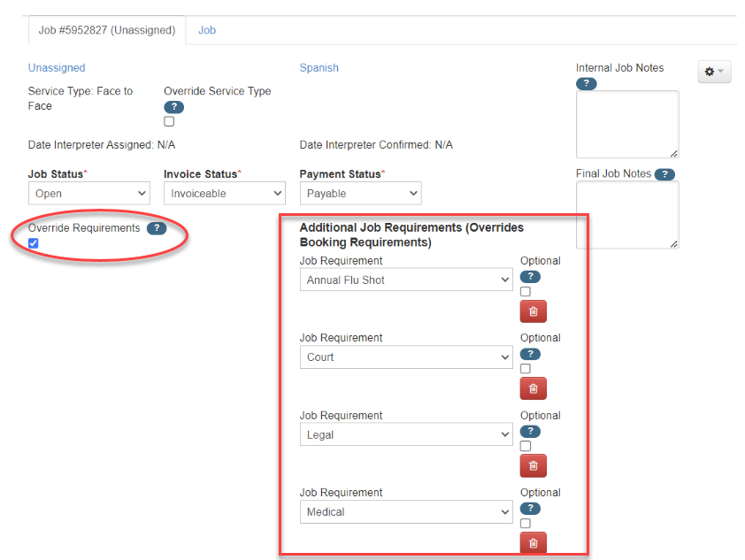Open the Internal Job Notes help tooltip
This screenshot has height=560, width=745.
pos(587,83)
